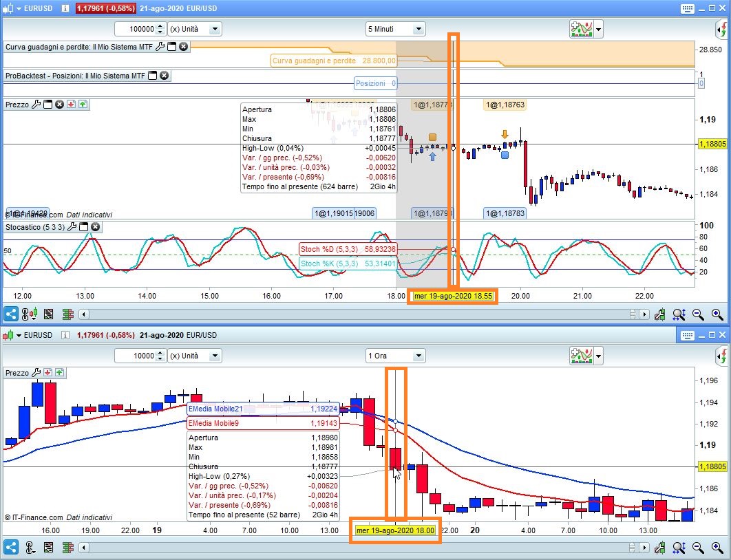731x560 pixels.
Task: Toggle order book bars icon in bottom chart toolbar
Action: (x=68, y=548)
